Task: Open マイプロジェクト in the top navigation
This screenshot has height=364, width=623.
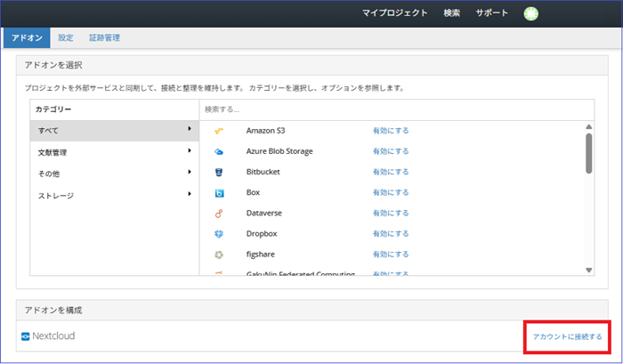Action: tap(394, 13)
